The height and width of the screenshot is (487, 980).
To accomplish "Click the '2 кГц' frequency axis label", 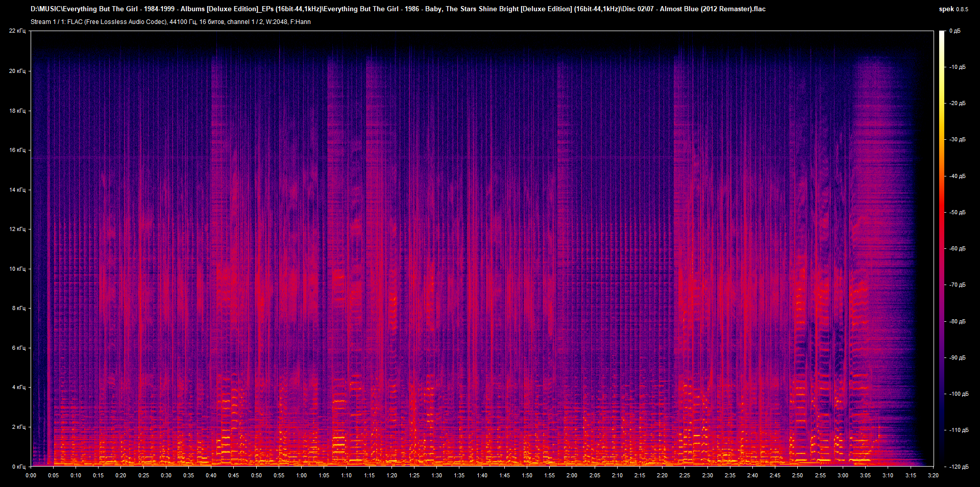I will [19, 427].
